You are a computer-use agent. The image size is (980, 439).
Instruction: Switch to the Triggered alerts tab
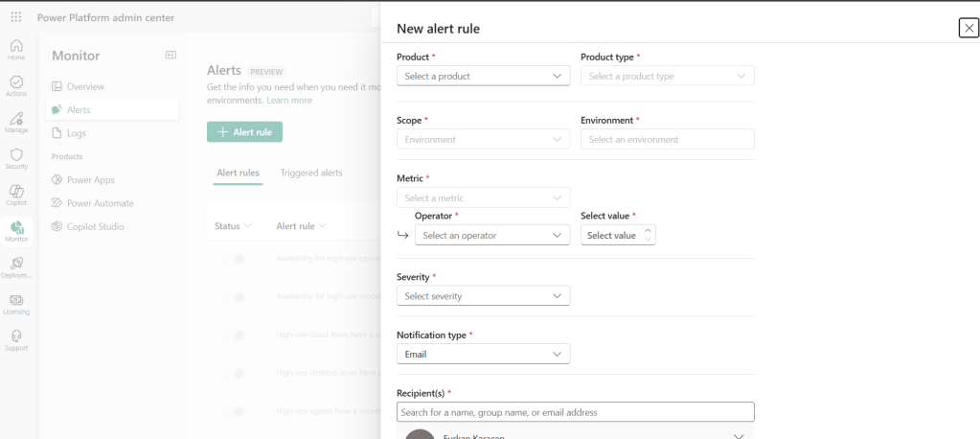[310, 173]
